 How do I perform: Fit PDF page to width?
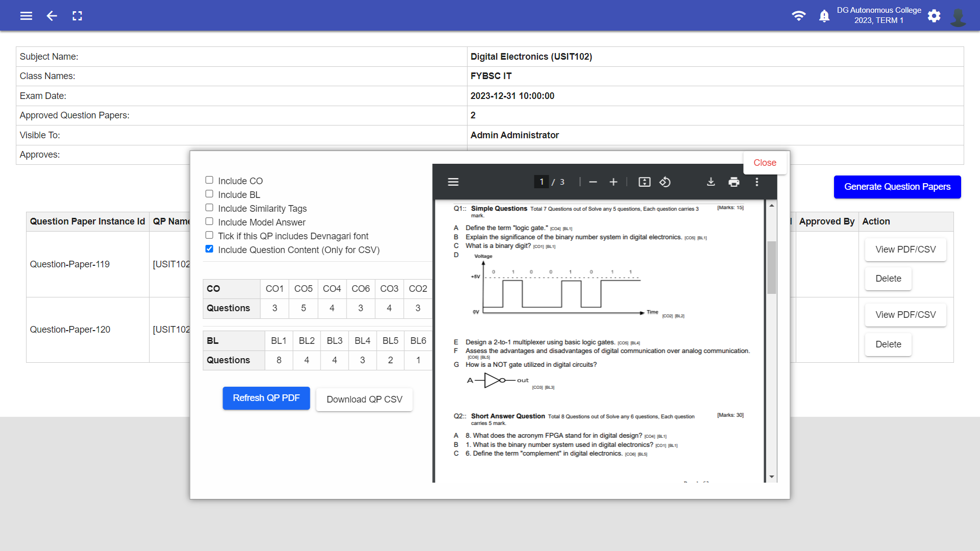coord(645,182)
